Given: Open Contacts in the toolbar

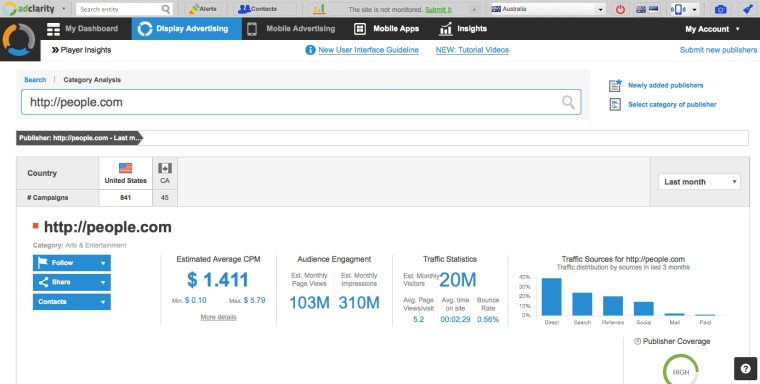Looking at the screenshot, I should (257, 9).
